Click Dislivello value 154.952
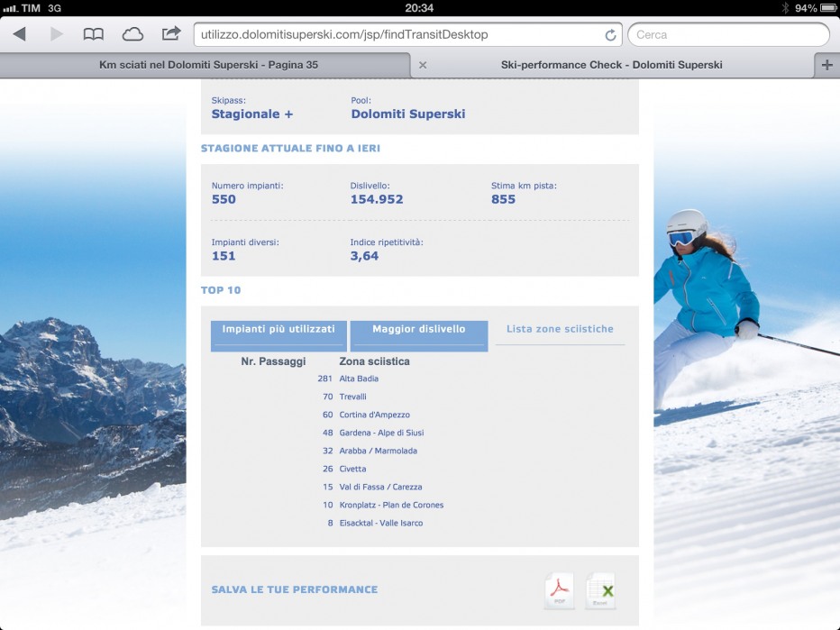 [x=377, y=199]
